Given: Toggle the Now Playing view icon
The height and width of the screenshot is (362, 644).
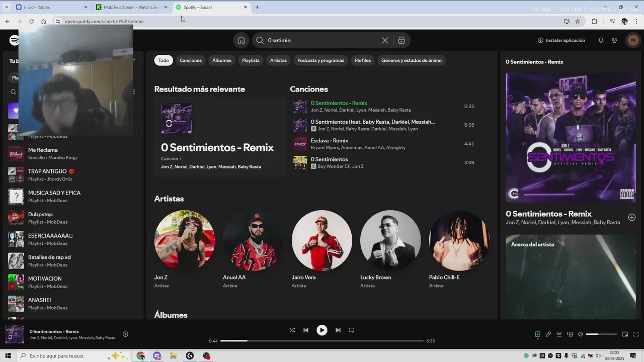Looking at the screenshot, I should (537, 334).
